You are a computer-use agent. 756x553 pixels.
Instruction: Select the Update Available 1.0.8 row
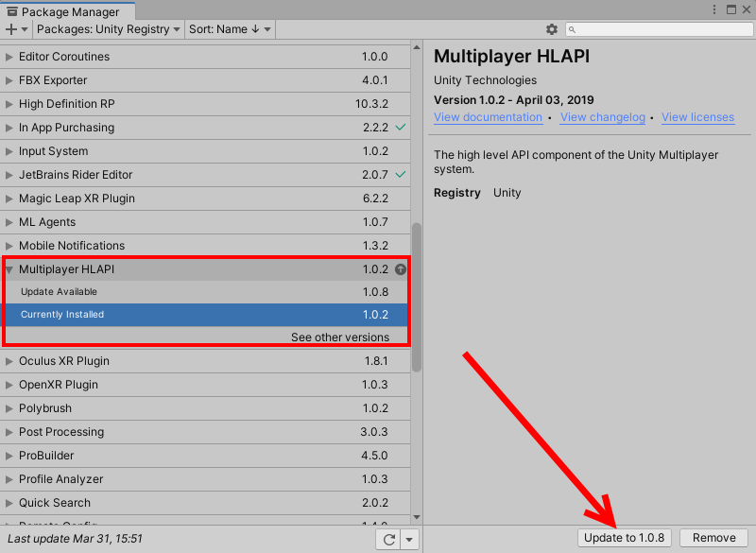coord(205,292)
